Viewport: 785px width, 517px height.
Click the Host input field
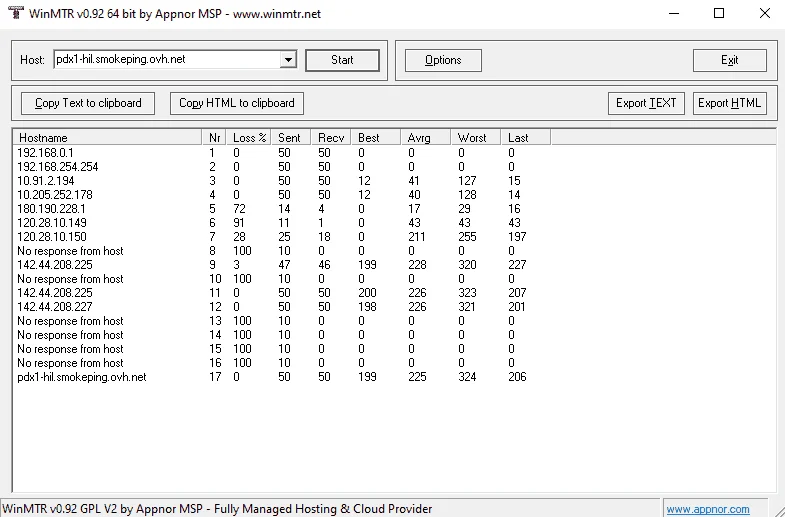point(167,60)
